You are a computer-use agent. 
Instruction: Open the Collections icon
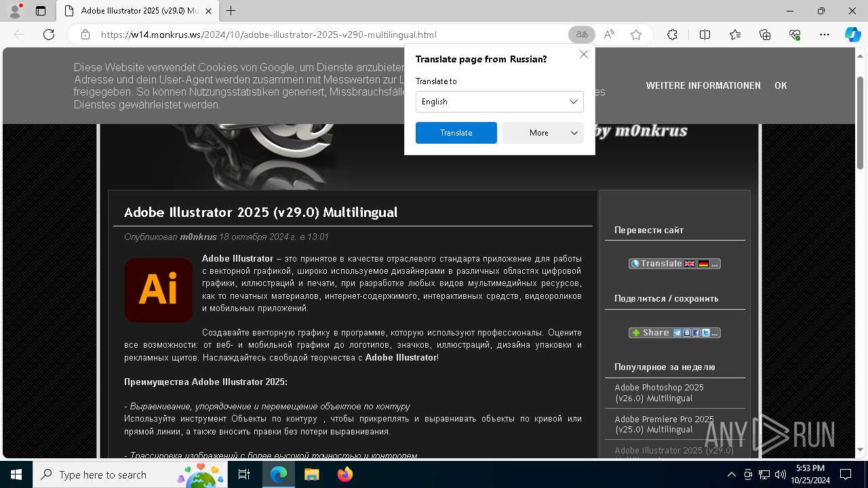point(765,35)
